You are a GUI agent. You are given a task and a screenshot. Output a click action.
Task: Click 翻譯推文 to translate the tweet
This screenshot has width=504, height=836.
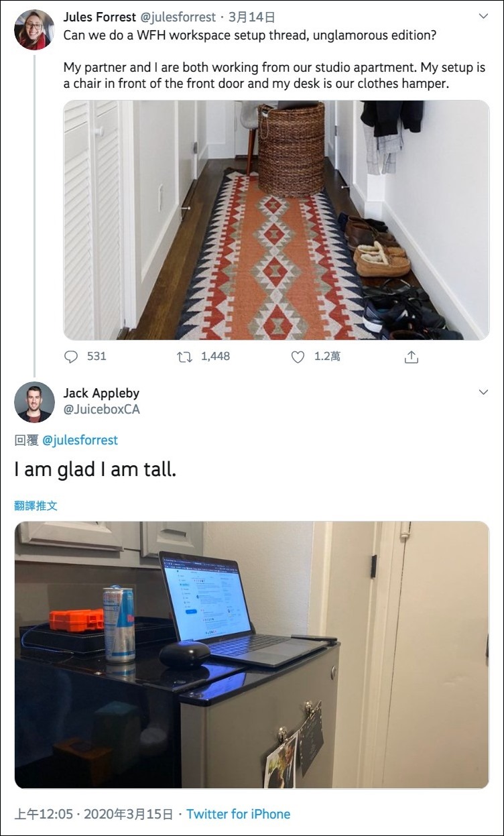click(x=36, y=505)
